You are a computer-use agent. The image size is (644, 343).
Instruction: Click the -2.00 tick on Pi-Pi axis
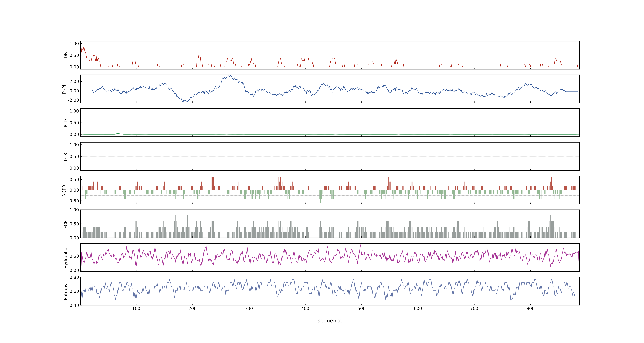click(x=73, y=100)
